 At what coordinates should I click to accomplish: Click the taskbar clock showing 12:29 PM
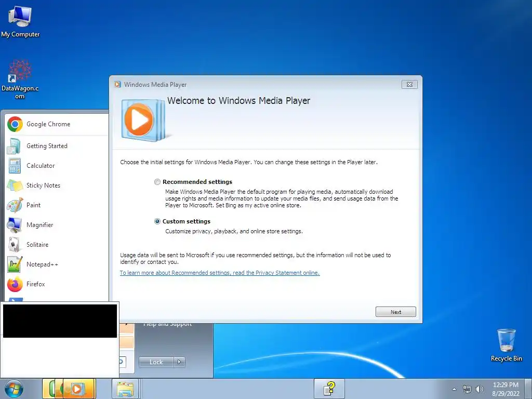506,389
